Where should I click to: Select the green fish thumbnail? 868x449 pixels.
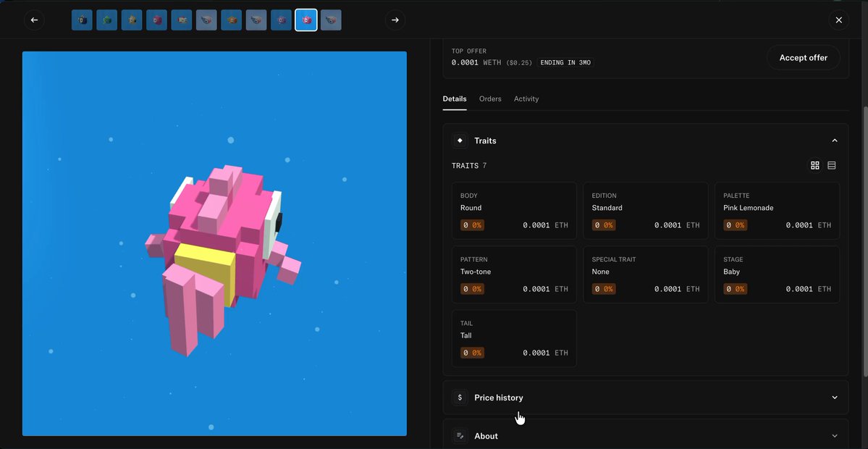pos(107,20)
